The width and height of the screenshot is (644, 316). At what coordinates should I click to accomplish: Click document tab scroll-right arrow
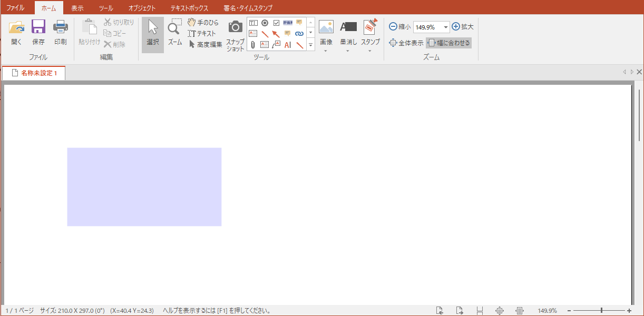pos(632,72)
